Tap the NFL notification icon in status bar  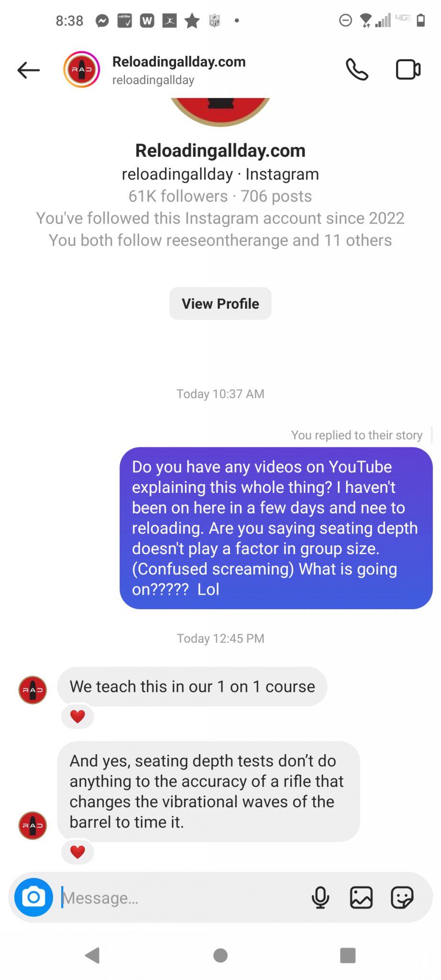pyautogui.click(x=214, y=21)
